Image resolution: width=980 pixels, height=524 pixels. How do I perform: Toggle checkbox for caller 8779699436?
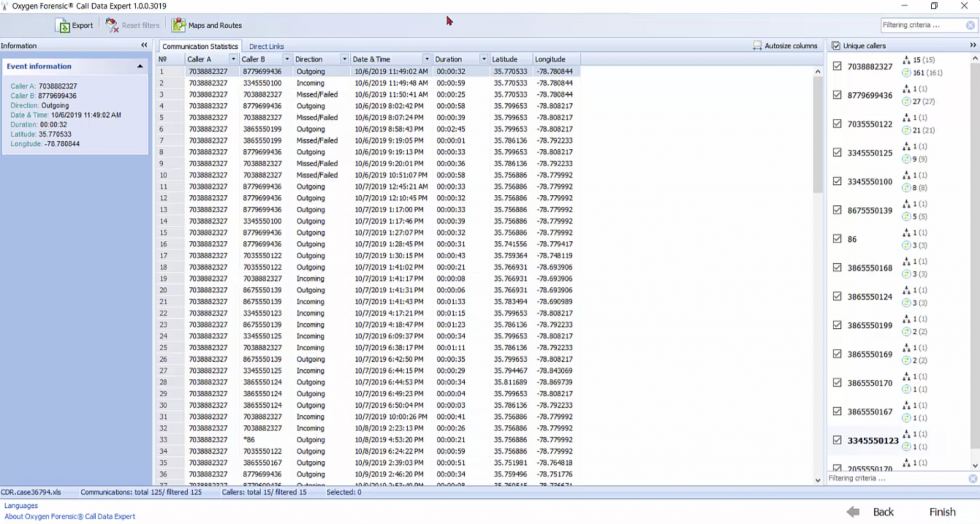point(837,95)
